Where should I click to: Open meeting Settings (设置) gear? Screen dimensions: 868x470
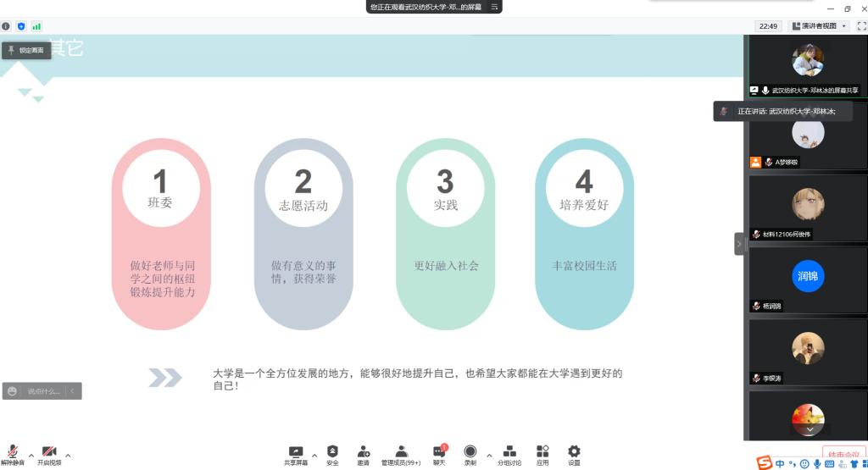[x=574, y=455]
